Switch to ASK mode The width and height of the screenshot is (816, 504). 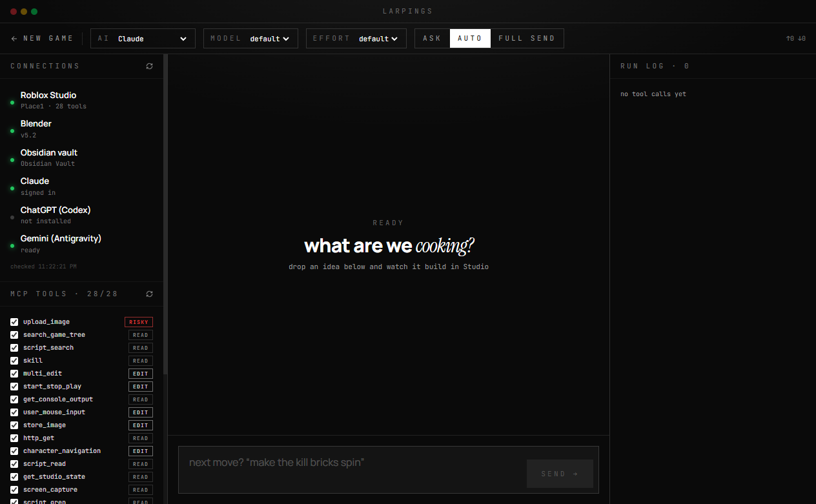point(432,39)
